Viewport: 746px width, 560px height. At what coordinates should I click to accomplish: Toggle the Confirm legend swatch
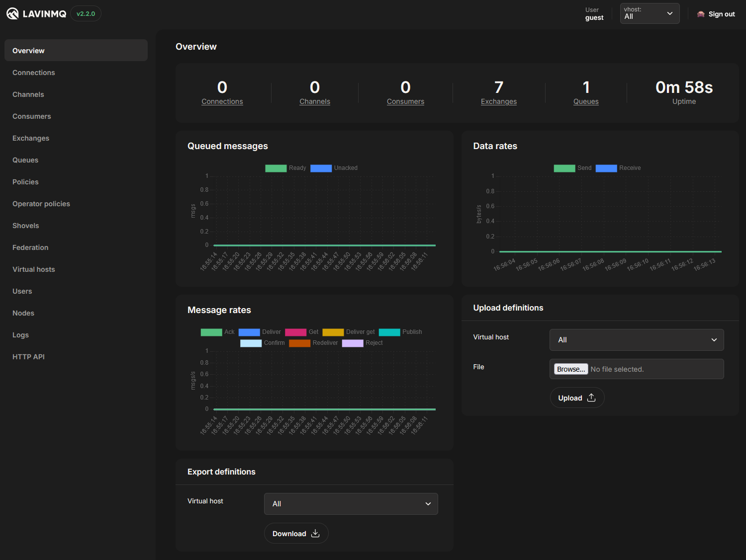tap(251, 343)
